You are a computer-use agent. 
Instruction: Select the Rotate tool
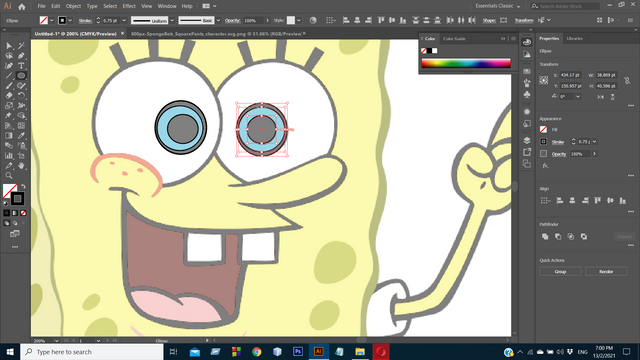(x=21, y=96)
